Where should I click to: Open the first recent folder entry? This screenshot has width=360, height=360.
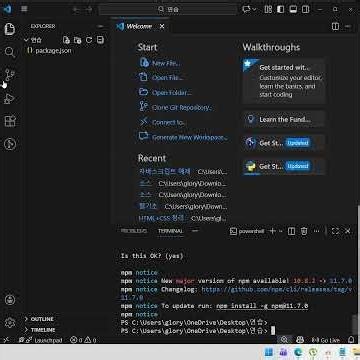164,172
